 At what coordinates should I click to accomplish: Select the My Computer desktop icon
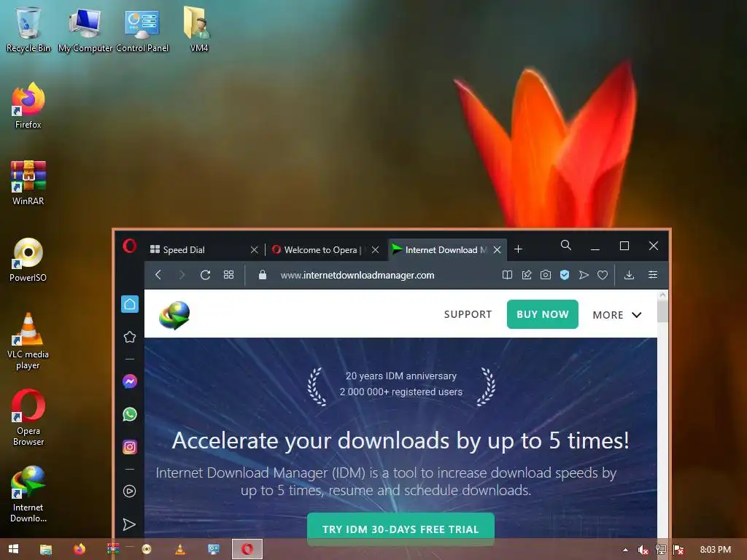tap(85, 29)
